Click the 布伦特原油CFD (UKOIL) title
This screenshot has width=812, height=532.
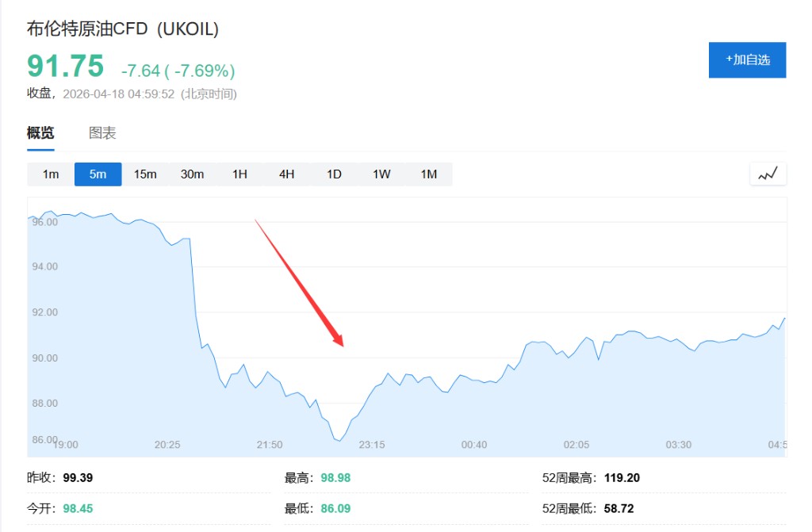(x=123, y=29)
